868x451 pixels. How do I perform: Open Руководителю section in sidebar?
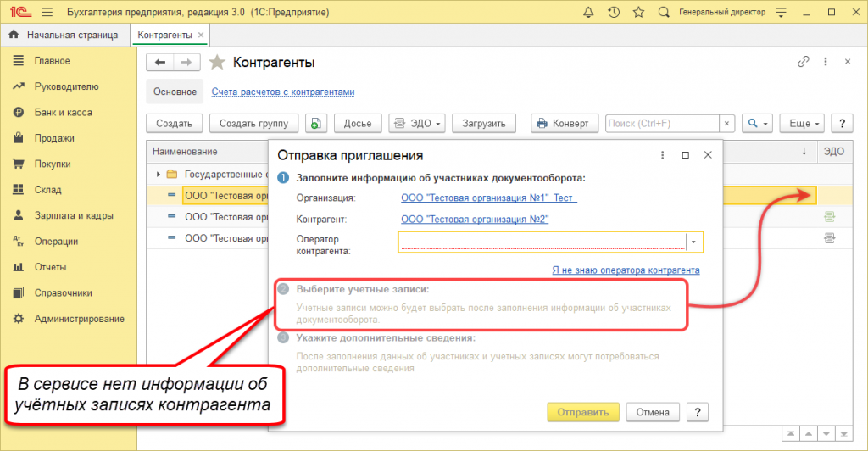click(66, 86)
